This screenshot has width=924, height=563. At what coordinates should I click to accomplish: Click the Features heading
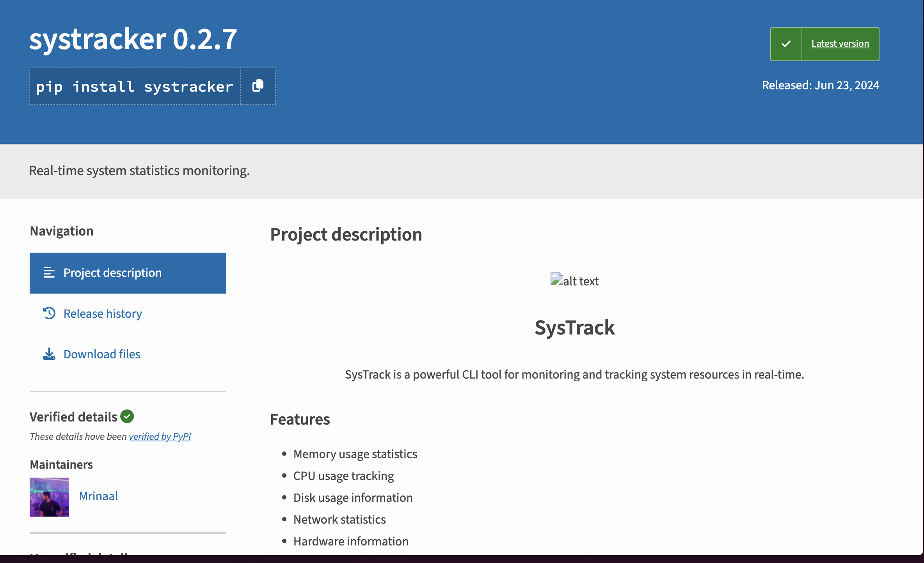[x=300, y=419]
